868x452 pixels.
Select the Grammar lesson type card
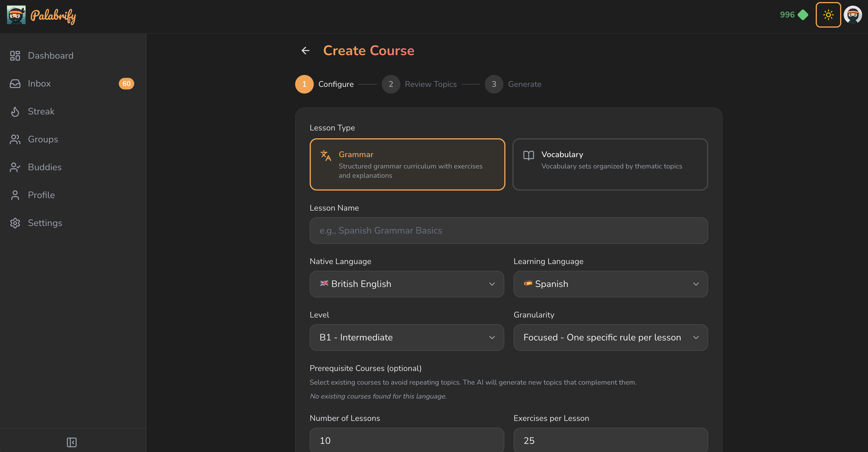[x=407, y=164]
